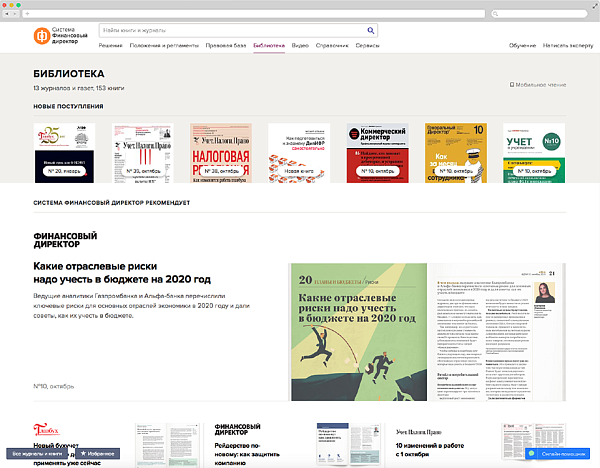Click the Онлайн-помощник chat bubble icon
This screenshot has height=468, width=600.
click(x=531, y=453)
